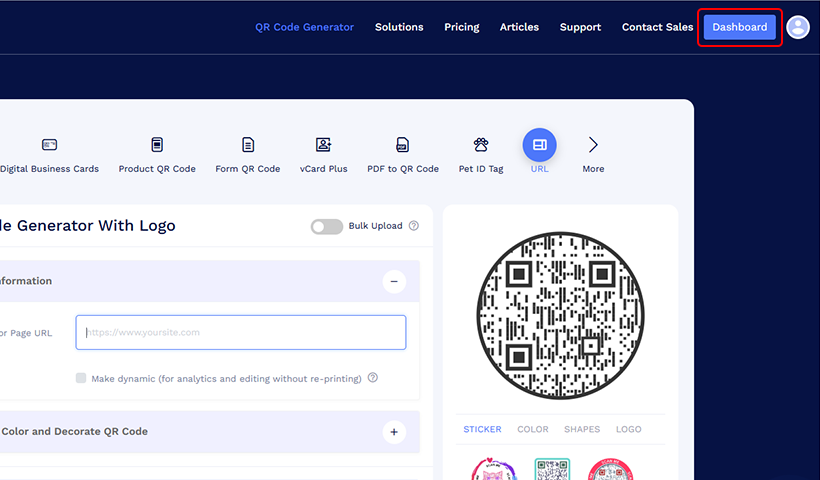Click the page URL input field

[241, 332]
